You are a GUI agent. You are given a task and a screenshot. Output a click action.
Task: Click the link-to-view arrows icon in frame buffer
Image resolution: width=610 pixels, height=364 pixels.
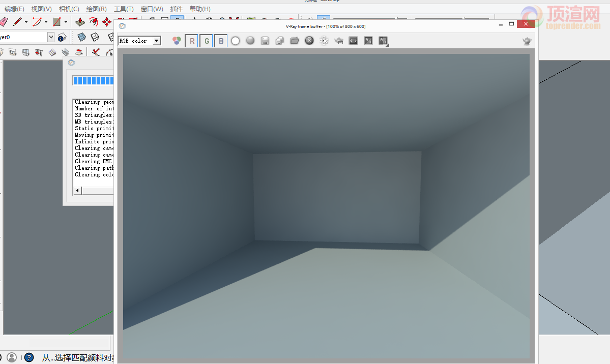(x=353, y=41)
